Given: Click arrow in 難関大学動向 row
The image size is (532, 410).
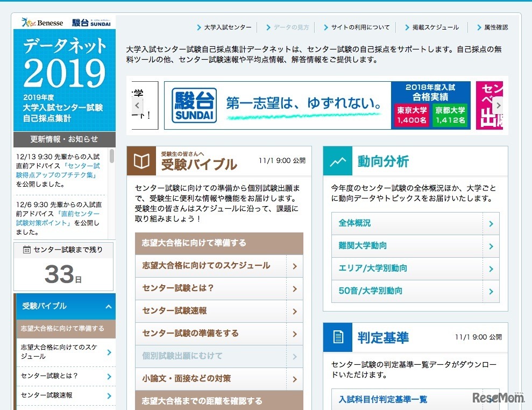Looking at the screenshot, I should 491,246.
